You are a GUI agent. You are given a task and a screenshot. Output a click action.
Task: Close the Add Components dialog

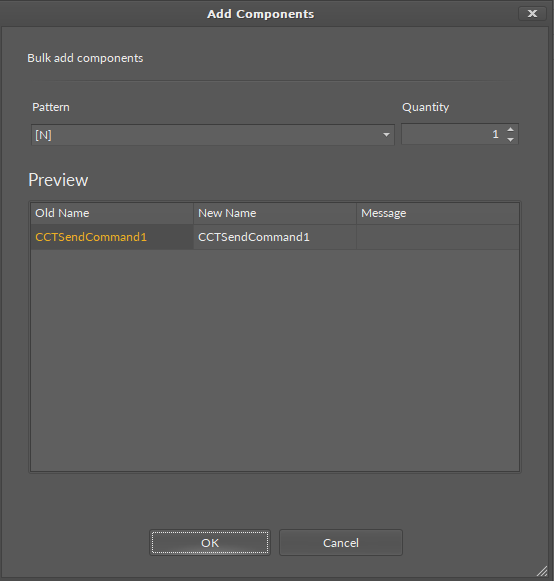click(532, 14)
